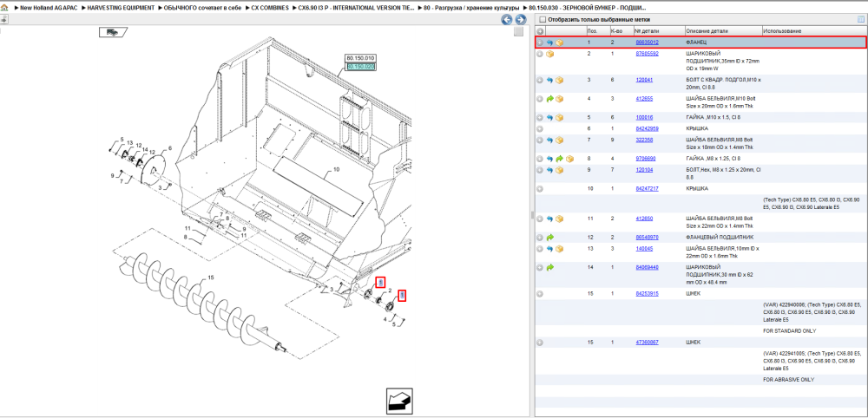
Task: Click callout 10 on the bunker cover
Action: coord(335,170)
